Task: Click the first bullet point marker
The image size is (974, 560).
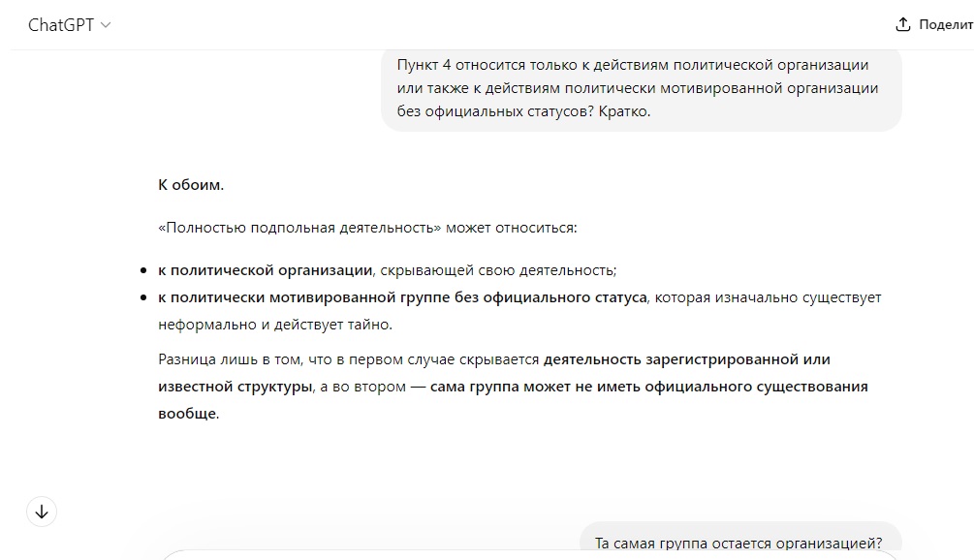Action: [x=143, y=270]
